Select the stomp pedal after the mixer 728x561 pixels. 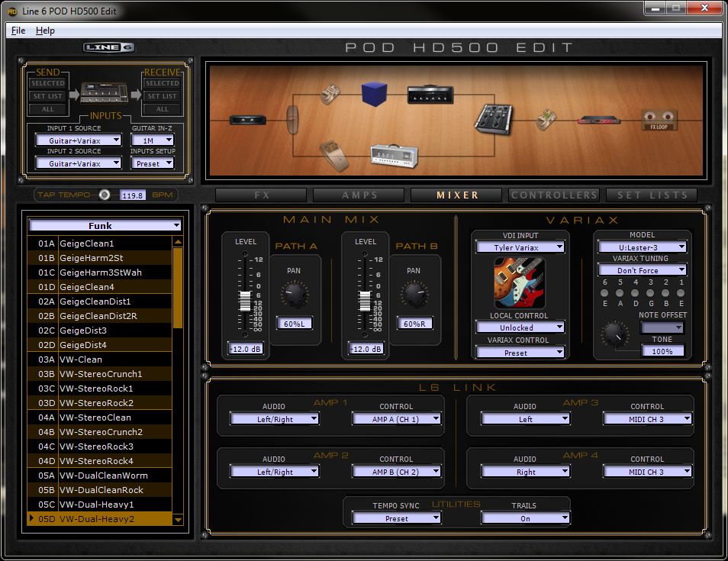546,119
